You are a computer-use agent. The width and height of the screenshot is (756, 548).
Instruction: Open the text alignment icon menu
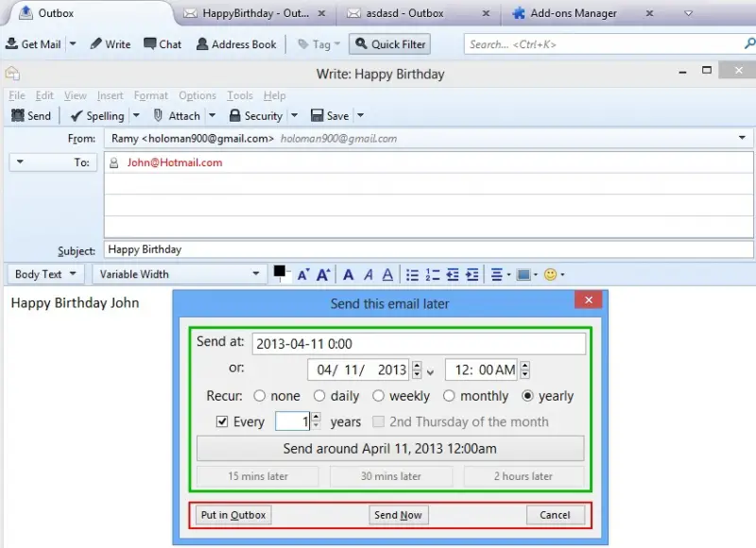tap(501, 275)
